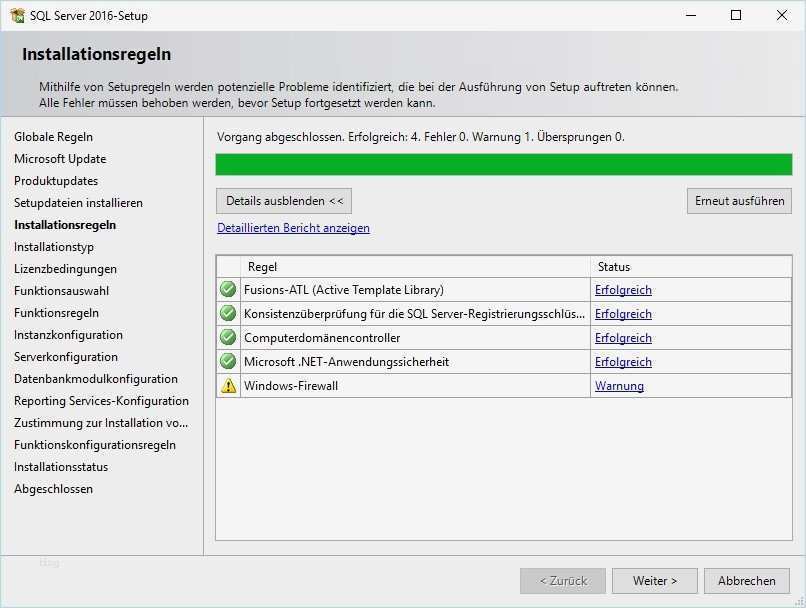
Task: Click green check icon for Konsistenzüberprüfung rule
Action: click(x=228, y=314)
